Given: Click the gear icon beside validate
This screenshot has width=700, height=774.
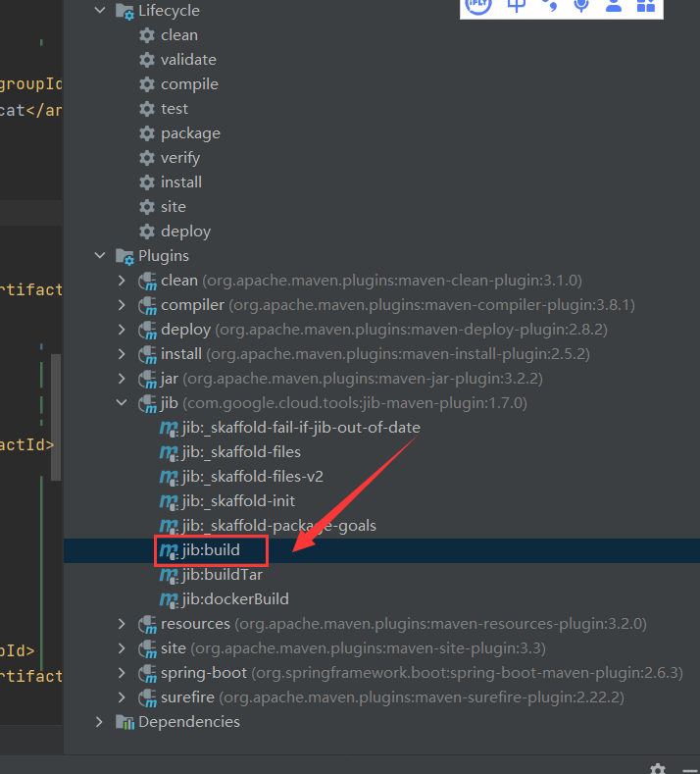Looking at the screenshot, I should pos(146,60).
